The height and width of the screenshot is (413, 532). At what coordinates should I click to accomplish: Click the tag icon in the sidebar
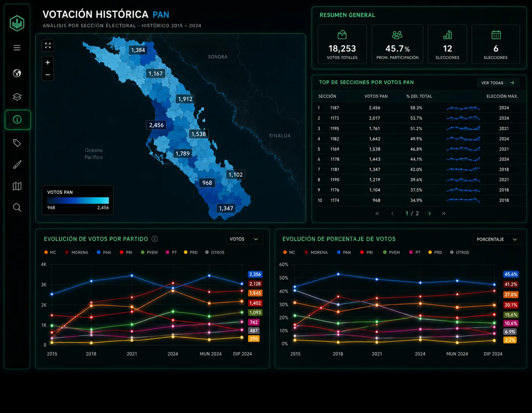17,143
